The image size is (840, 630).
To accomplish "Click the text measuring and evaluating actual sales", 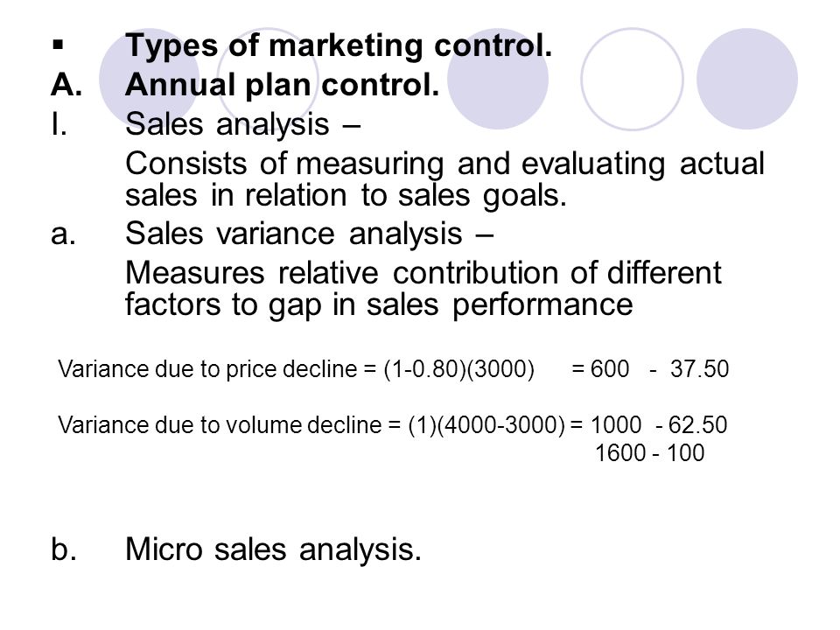I will tap(444, 178).
